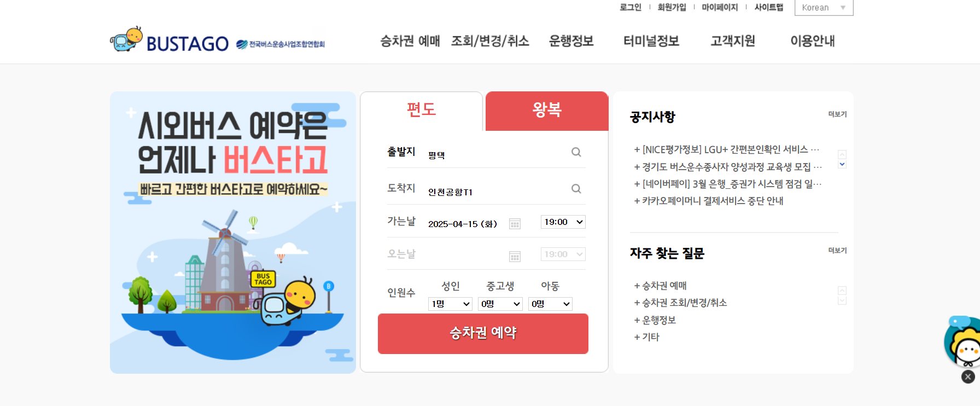Open the chatbot mascot helper
The image size is (980, 406).
point(964,341)
